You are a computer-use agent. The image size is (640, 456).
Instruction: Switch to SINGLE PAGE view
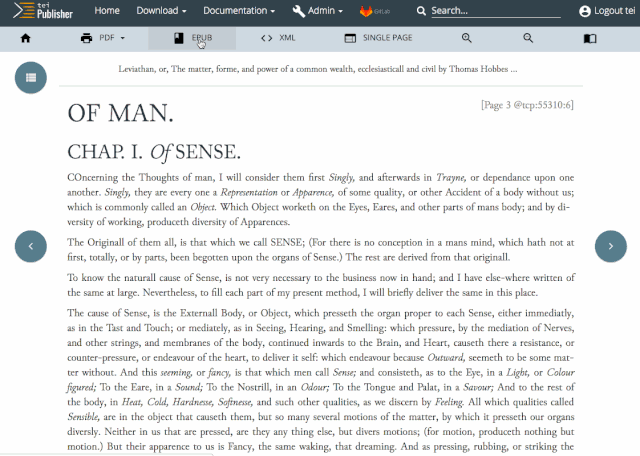[x=378, y=38]
